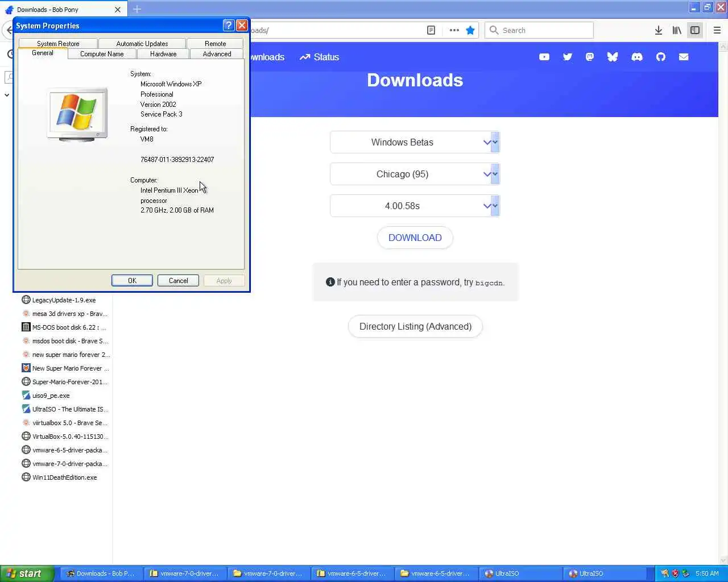Open the GitHub icon link
Viewport: 728px width, 582px height.
[660, 57]
